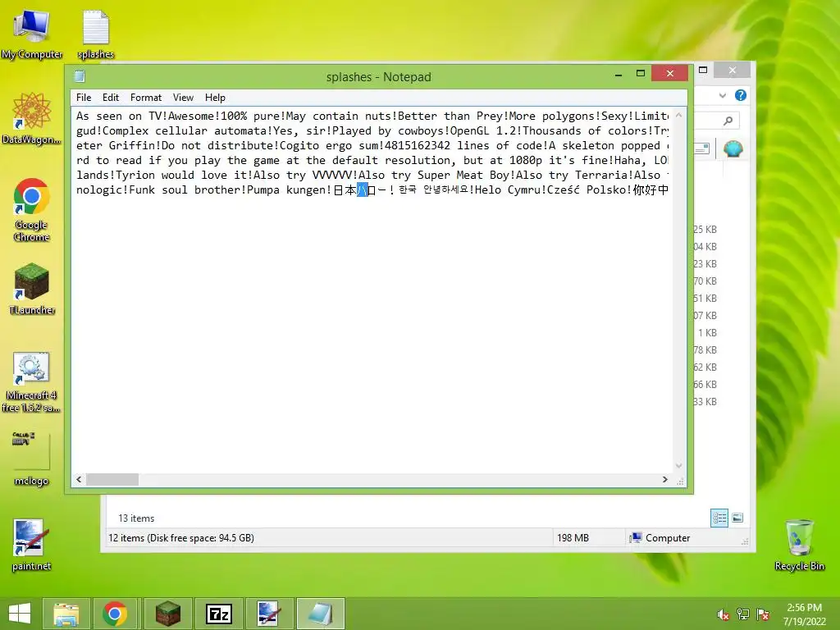
Task: Open the File menu in Notepad
Action: 84,98
